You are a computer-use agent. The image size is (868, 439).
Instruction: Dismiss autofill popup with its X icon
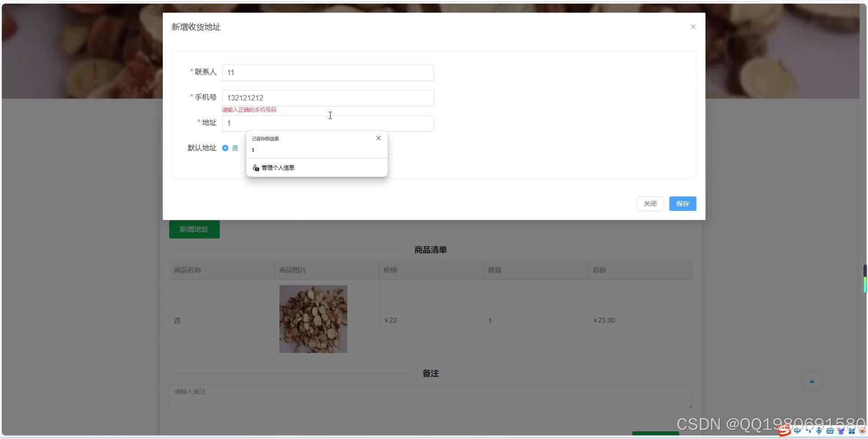[x=378, y=138]
